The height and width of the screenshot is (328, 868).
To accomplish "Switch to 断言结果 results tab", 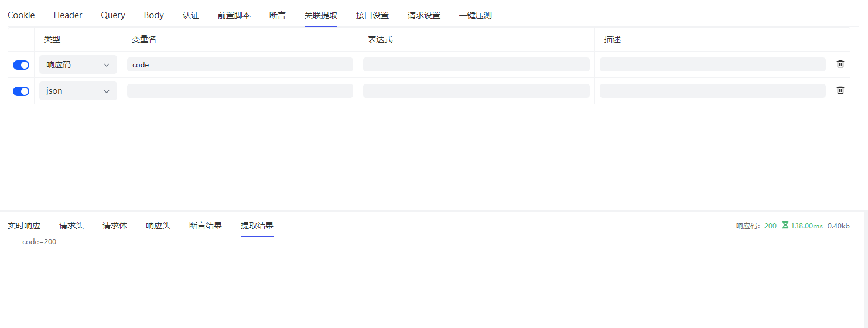I will point(206,225).
